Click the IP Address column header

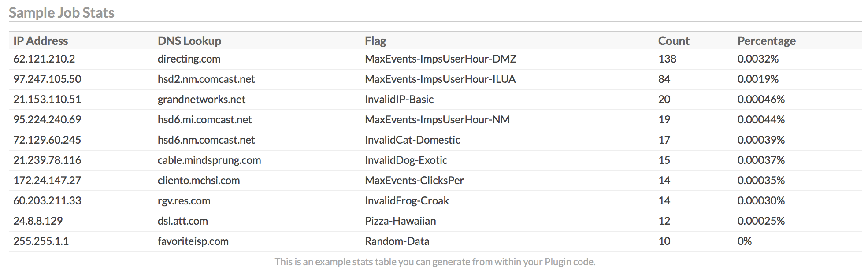pyautogui.click(x=41, y=41)
